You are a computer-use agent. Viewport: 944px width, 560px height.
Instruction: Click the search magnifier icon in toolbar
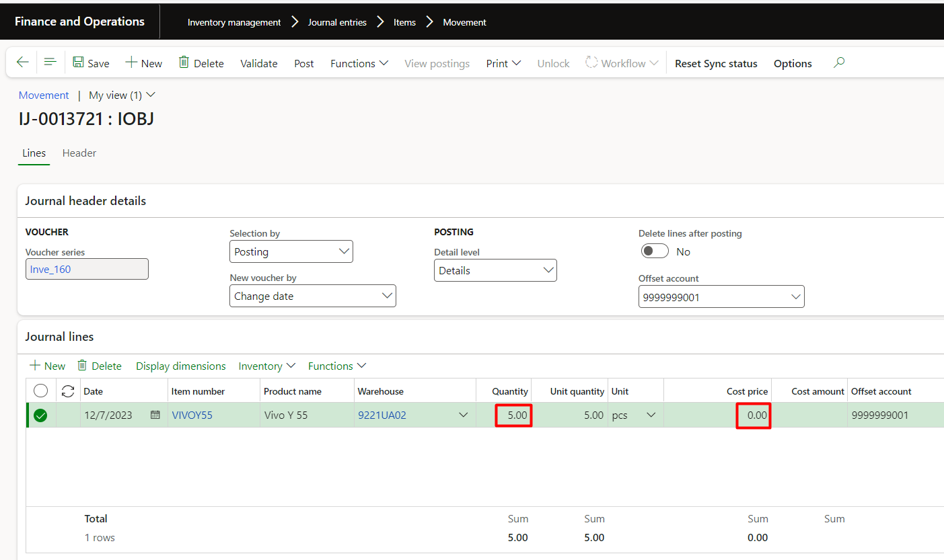(838, 63)
